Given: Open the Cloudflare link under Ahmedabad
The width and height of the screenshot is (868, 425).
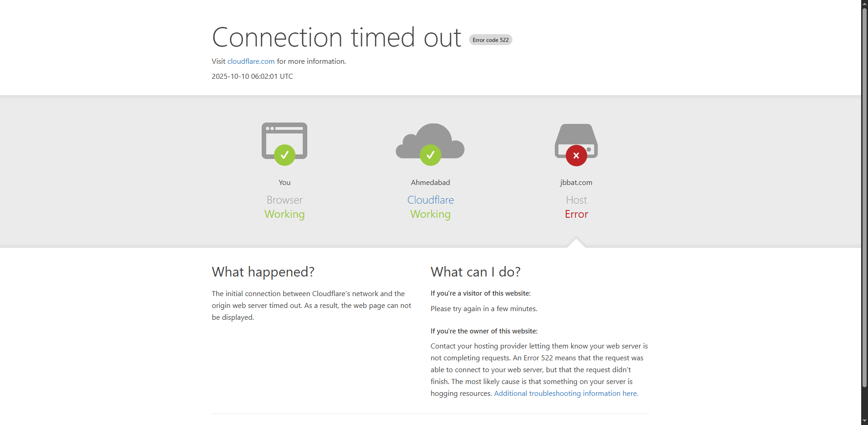Looking at the screenshot, I should (x=430, y=200).
